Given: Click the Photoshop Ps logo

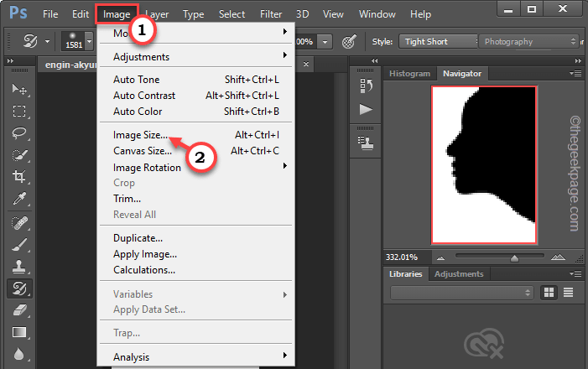Looking at the screenshot, I should pos(18,13).
